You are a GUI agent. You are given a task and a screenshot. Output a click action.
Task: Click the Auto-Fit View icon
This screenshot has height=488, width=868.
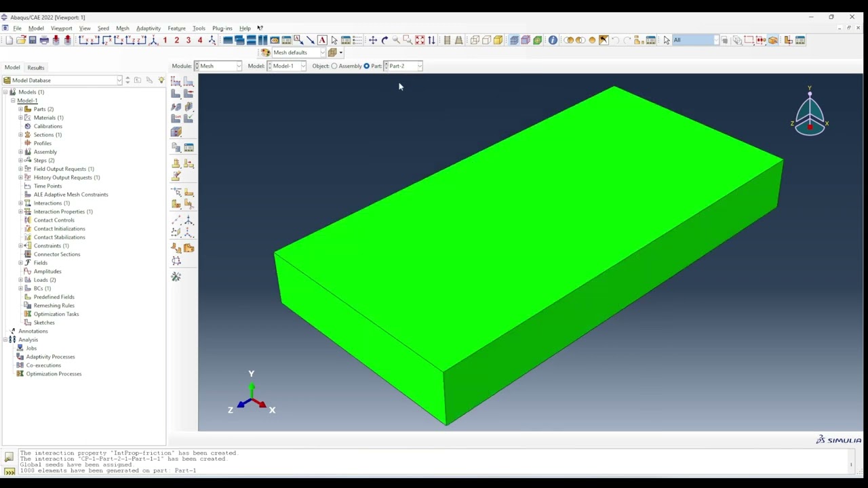pos(420,40)
